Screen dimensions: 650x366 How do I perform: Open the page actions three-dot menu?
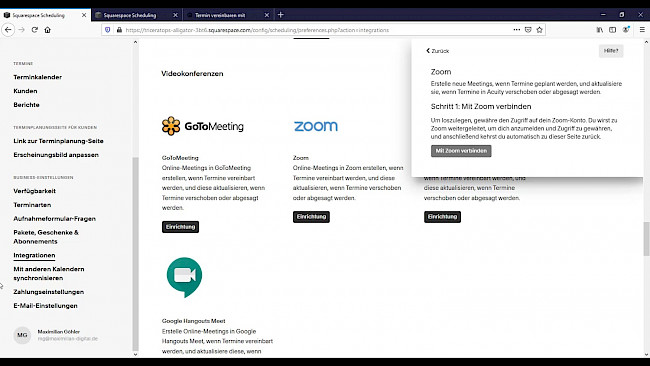pos(517,30)
